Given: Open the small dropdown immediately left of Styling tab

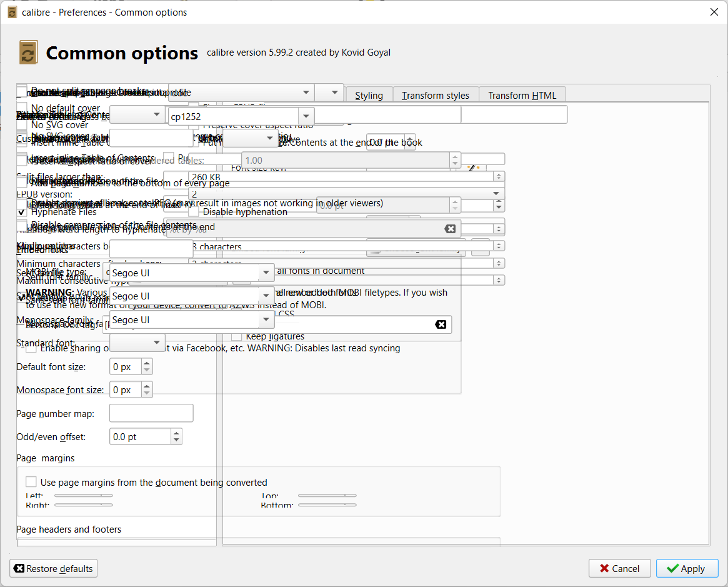Looking at the screenshot, I should [329, 93].
